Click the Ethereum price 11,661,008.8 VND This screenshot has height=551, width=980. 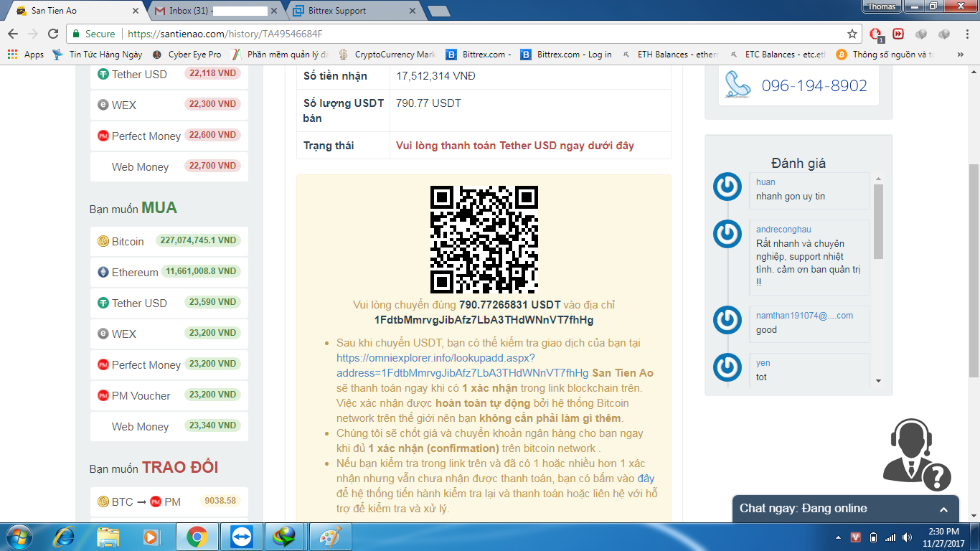pyautogui.click(x=201, y=272)
